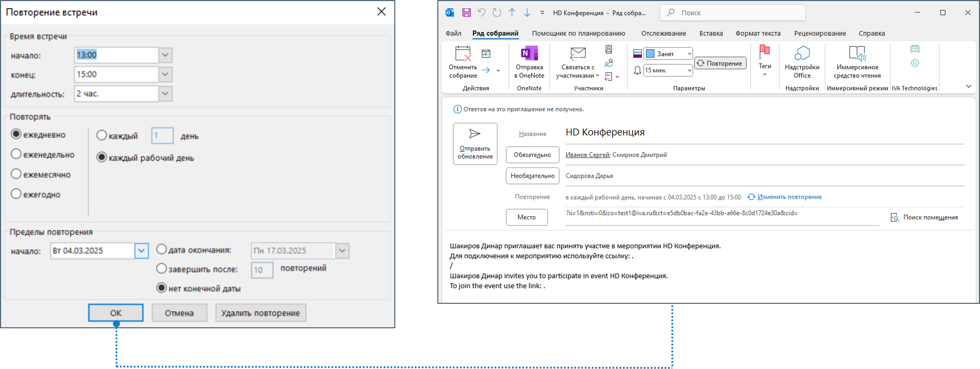Open the начало time dropdown
The width and height of the screenshot is (980, 369).
165,55
